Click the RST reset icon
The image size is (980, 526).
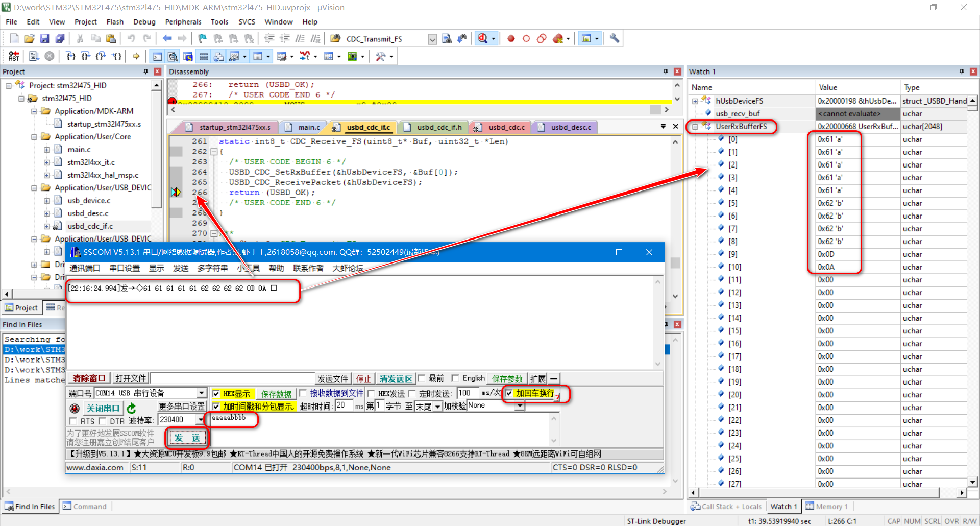coord(14,56)
